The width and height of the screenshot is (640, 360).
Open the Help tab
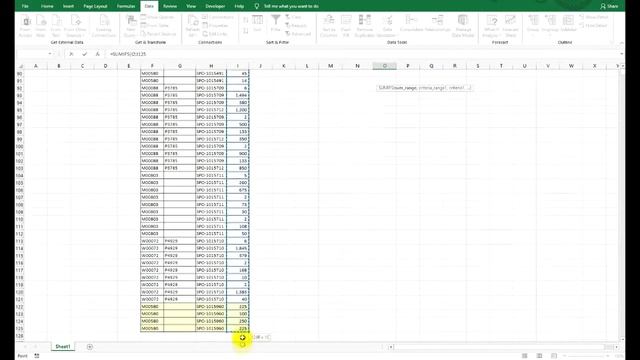[x=239, y=6]
